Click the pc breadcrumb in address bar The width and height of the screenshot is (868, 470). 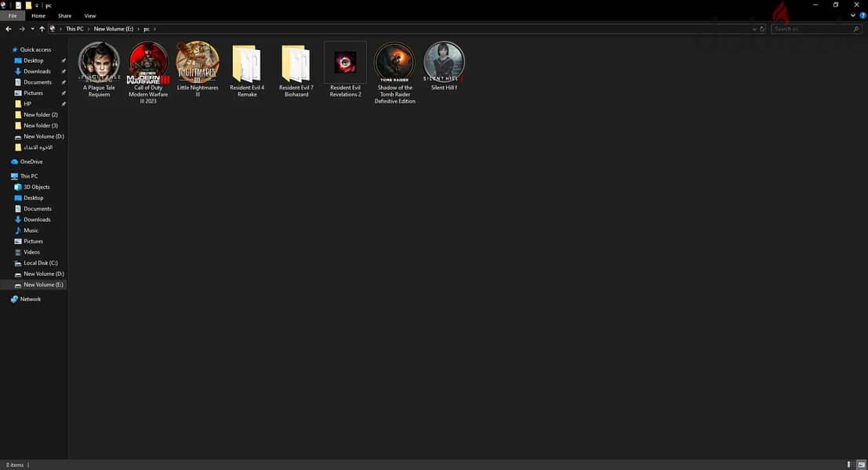[x=147, y=29]
